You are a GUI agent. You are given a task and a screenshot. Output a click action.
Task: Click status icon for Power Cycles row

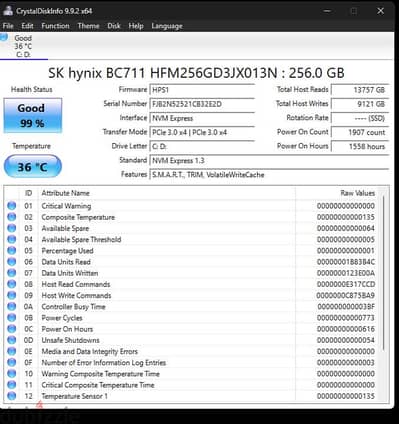click(x=12, y=317)
